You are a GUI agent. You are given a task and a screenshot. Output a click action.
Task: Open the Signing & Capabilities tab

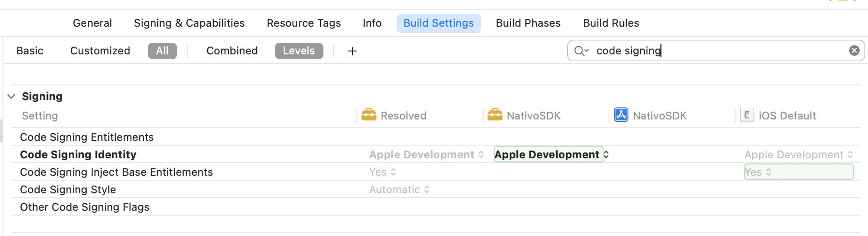click(x=189, y=23)
